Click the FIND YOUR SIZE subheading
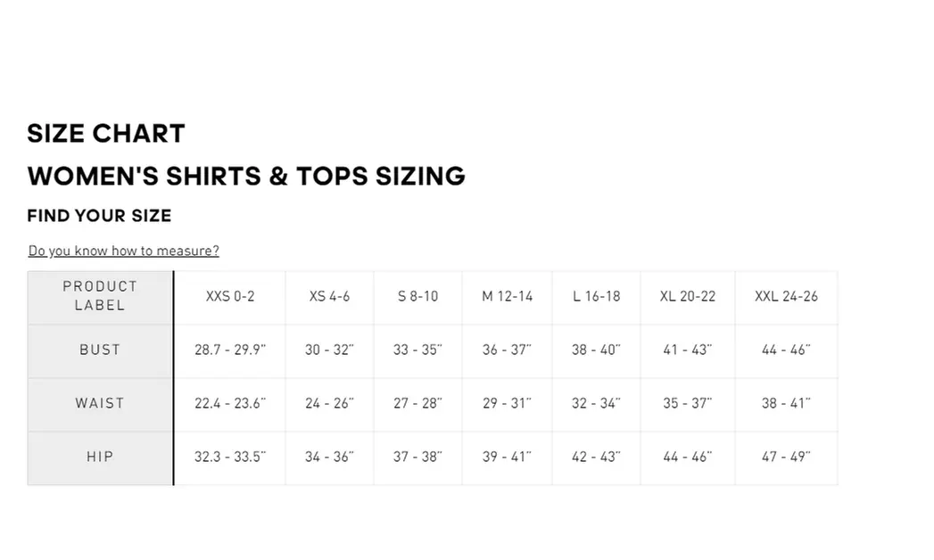This screenshot has width=934, height=560. [99, 216]
